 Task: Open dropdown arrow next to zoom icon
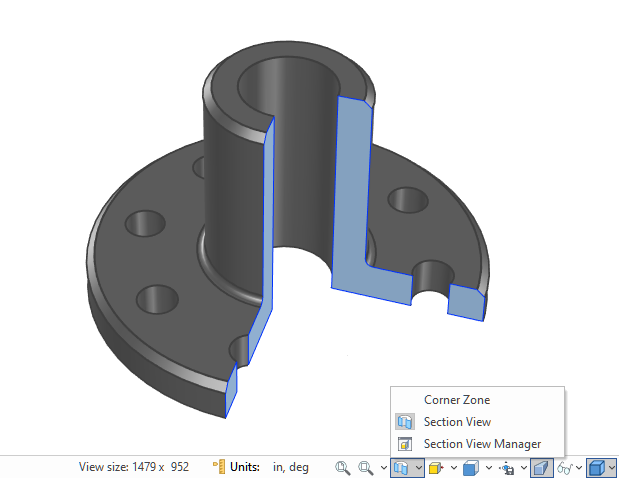coord(382,467)
